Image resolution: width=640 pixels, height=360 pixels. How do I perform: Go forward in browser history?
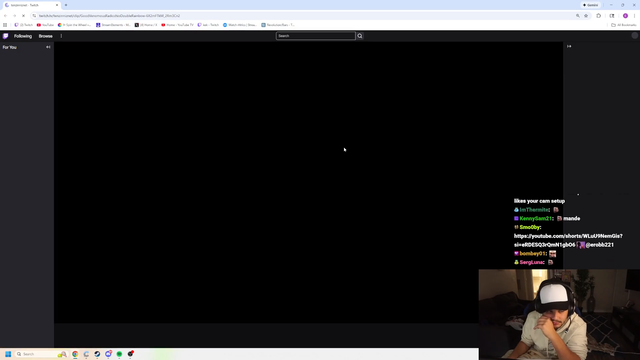[x=14, y=16]
